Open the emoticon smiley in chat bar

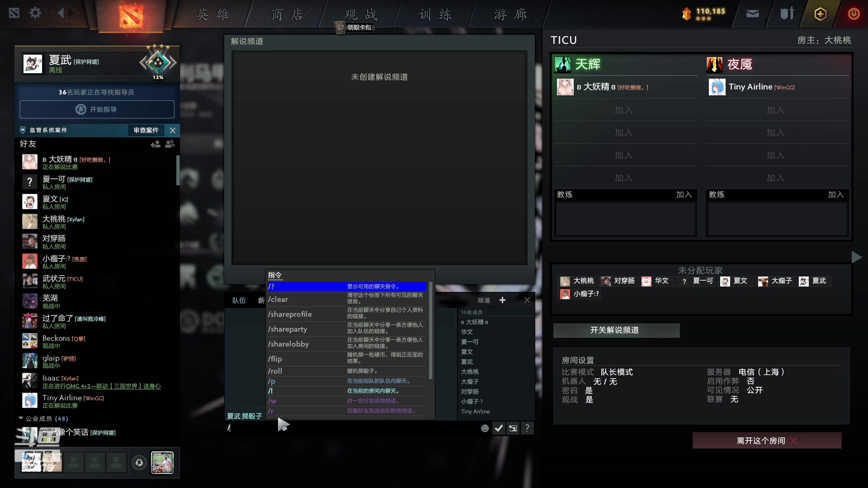485,428
